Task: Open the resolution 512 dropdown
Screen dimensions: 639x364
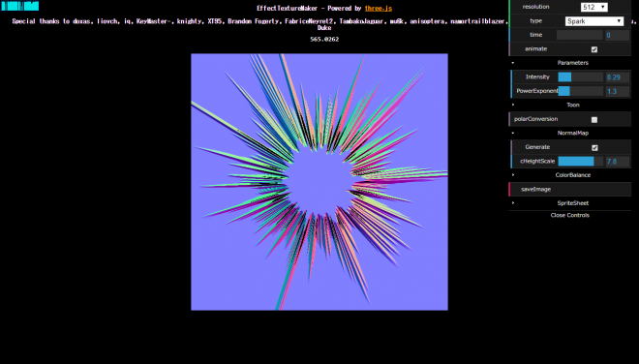Action: [x=593, y=7]
